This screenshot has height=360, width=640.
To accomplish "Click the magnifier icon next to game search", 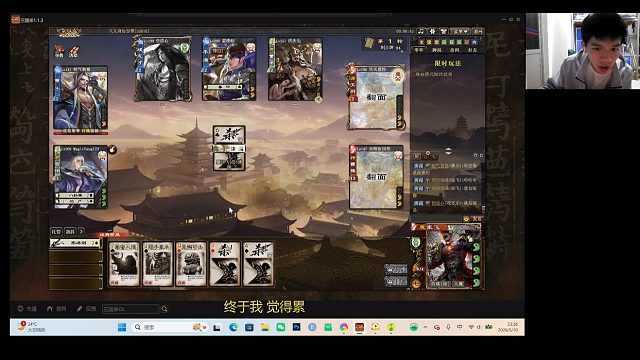I will coord(164,309).
